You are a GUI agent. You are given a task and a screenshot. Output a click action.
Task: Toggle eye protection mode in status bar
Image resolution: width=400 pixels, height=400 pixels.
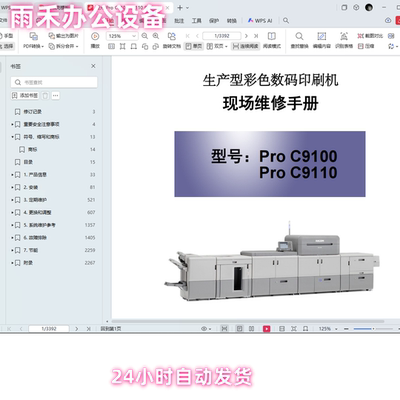(x=206, y=329)
